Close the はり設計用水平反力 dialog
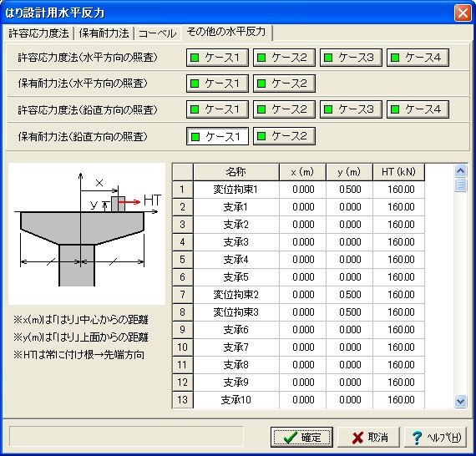Viewport: 476px width, 456px height. tap(463, 13)
